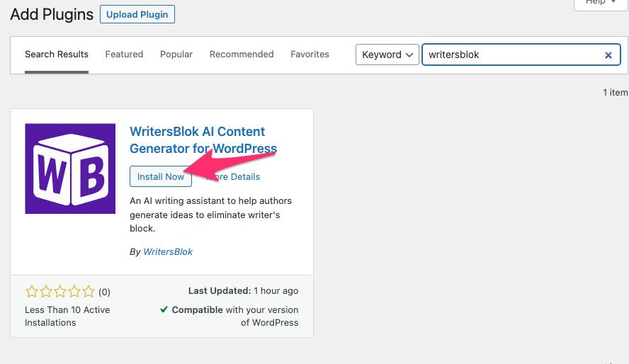The image size is (629, 364).
Task: Visit the WritersBlok author link
Action: tap(168, 251)
